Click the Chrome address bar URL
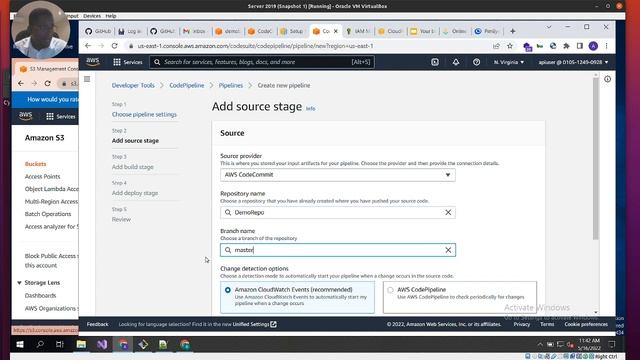Image resolution: width=640 pixels, height=360 pixels. [255, 46]
